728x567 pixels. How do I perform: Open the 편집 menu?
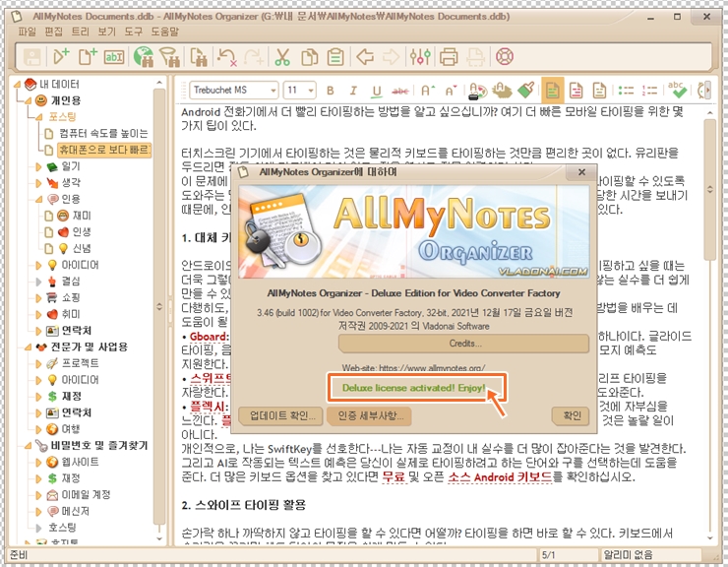click(53, 31)
